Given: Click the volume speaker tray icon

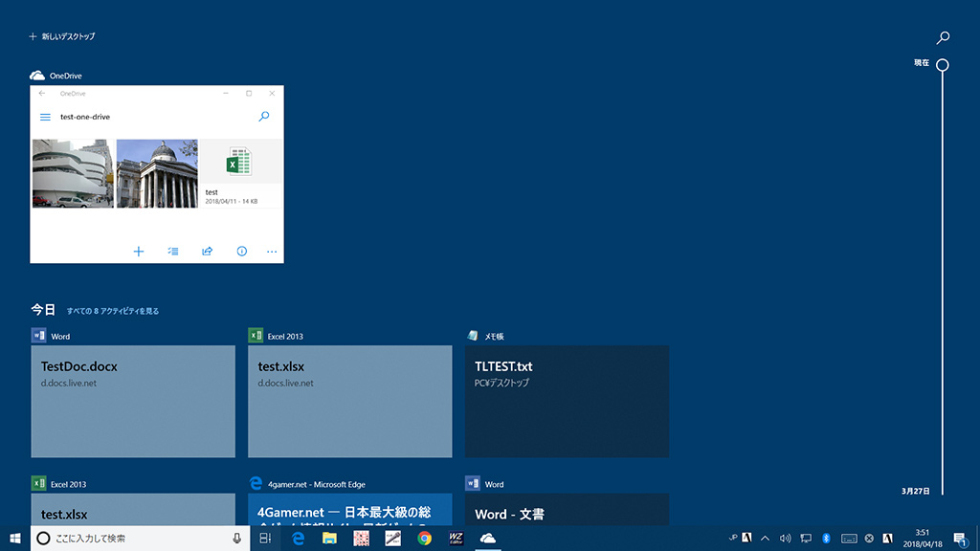Looking at the screenshot, I should pyautogui.click(x=786, y=539).
